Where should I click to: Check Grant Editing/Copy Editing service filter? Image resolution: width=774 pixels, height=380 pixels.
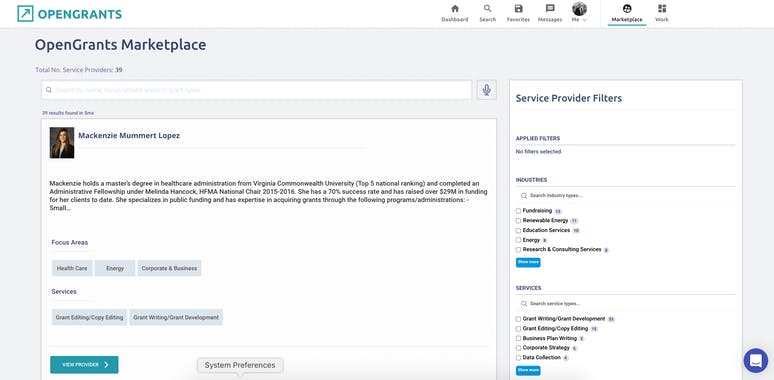pos(518,329)
